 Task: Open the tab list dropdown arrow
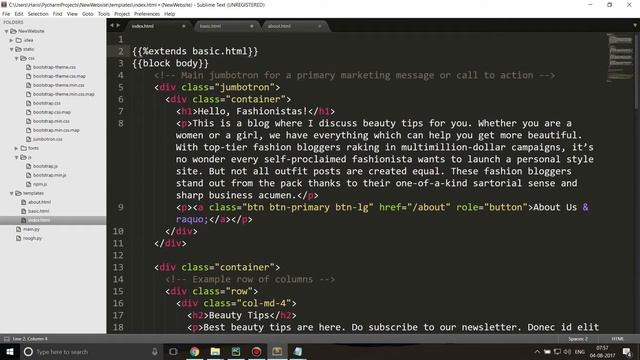tap(635, 25)
